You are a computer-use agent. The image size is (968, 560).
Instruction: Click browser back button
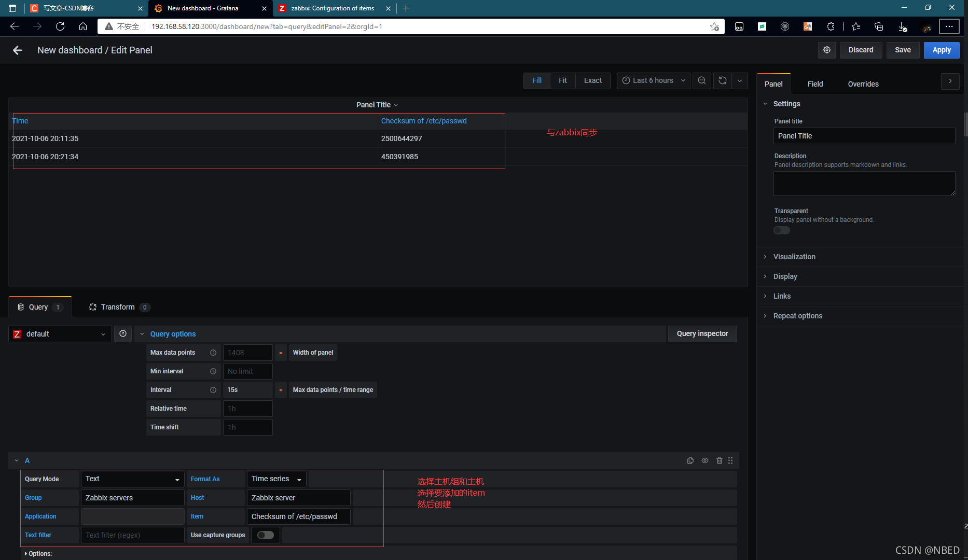point(15,26)
